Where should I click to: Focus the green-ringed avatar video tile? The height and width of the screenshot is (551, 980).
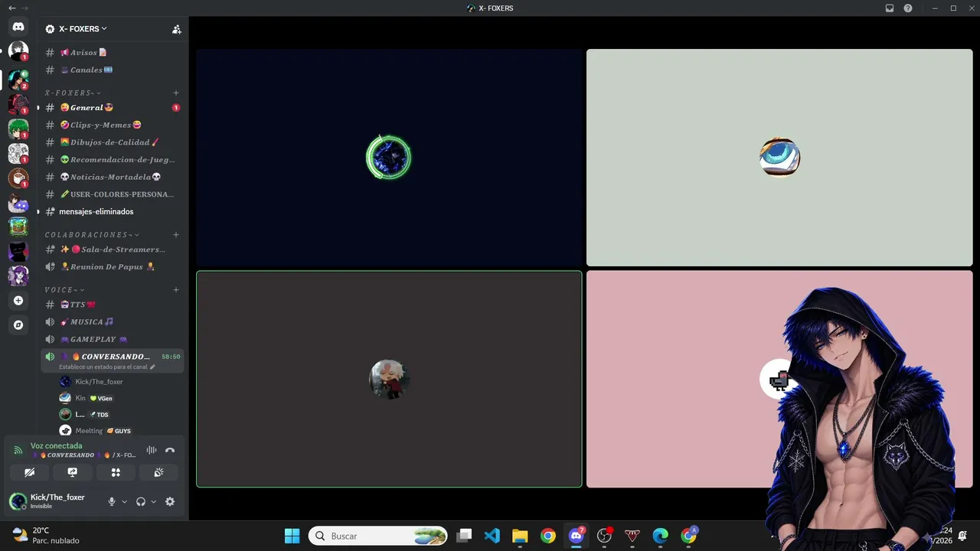pos(389,158)
